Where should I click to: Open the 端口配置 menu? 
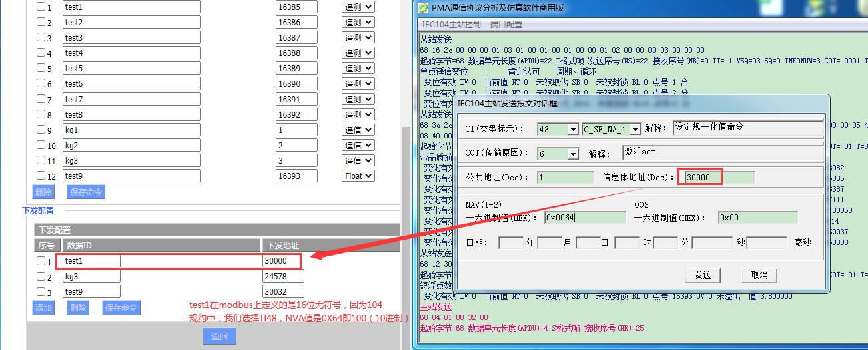coord(506,24)
